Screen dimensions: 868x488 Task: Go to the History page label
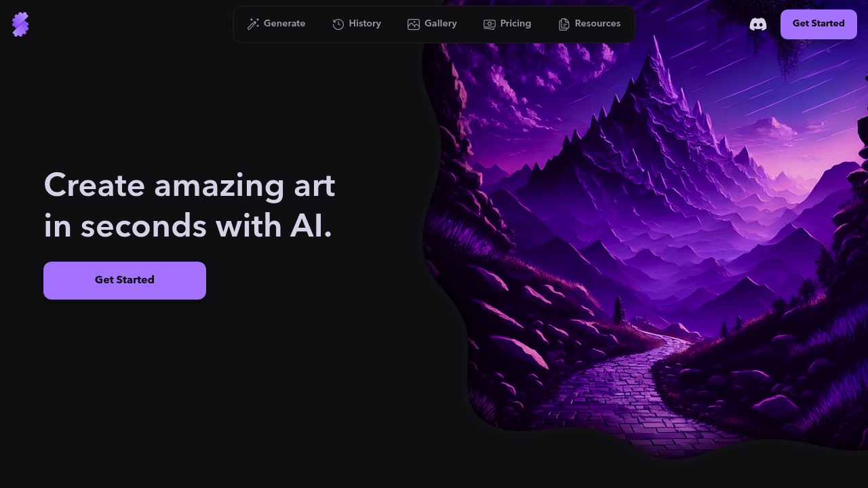tap(365, 24)
